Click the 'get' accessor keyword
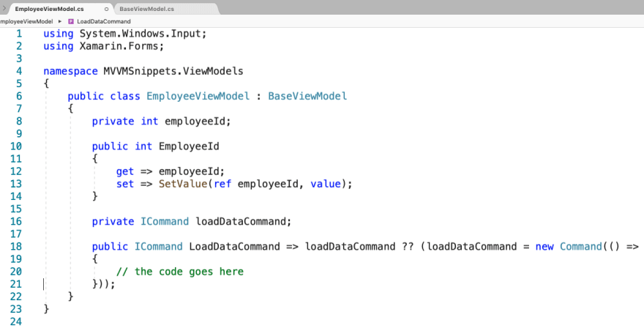Viewport: 644px width, 331px height. click(125, 171)
